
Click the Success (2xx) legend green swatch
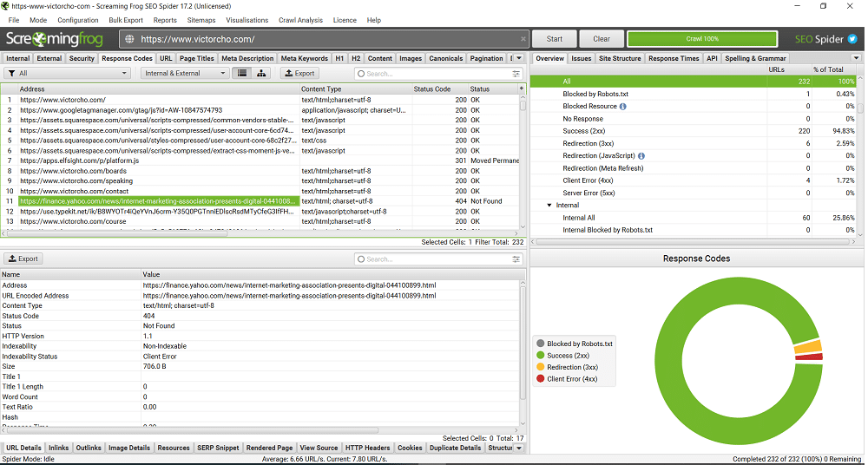(x=540, y=356)
